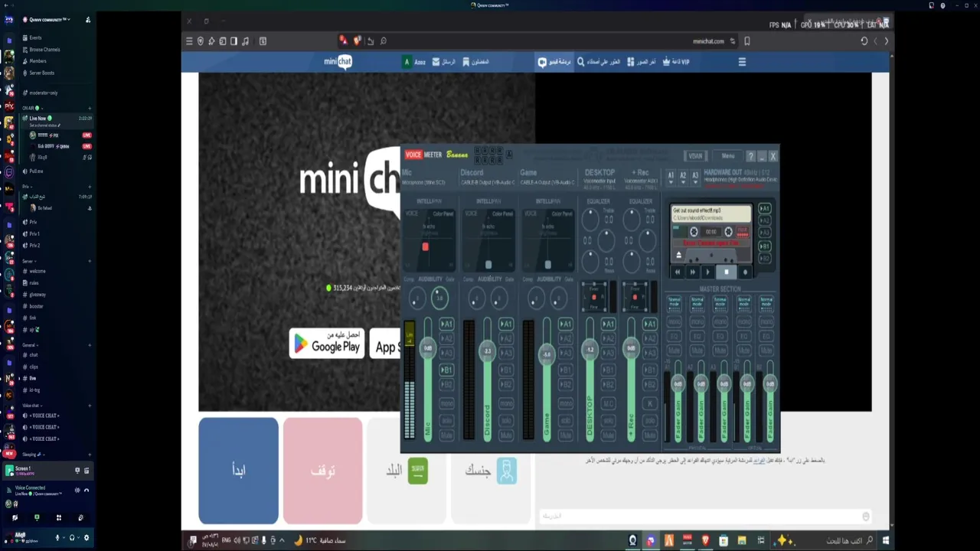The image size is (980, 551).
Task: Collapse the Voice chat category
Action: click(31, 406)
